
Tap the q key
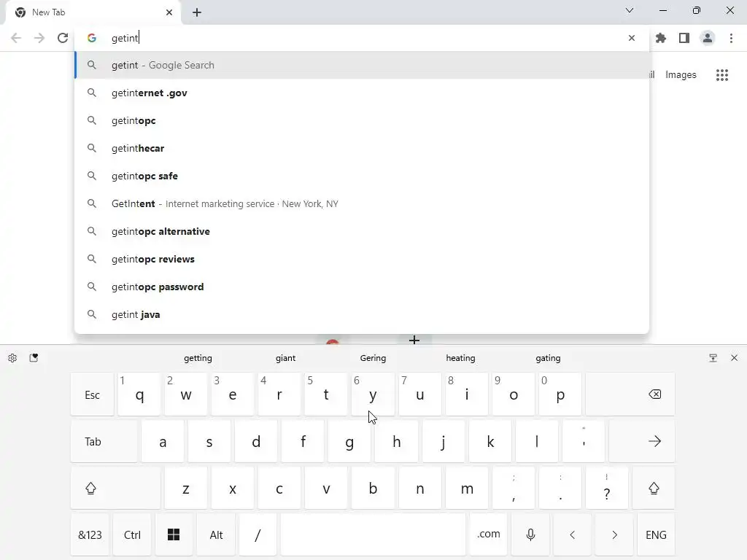pyautogui.click(x=139, y=394)
